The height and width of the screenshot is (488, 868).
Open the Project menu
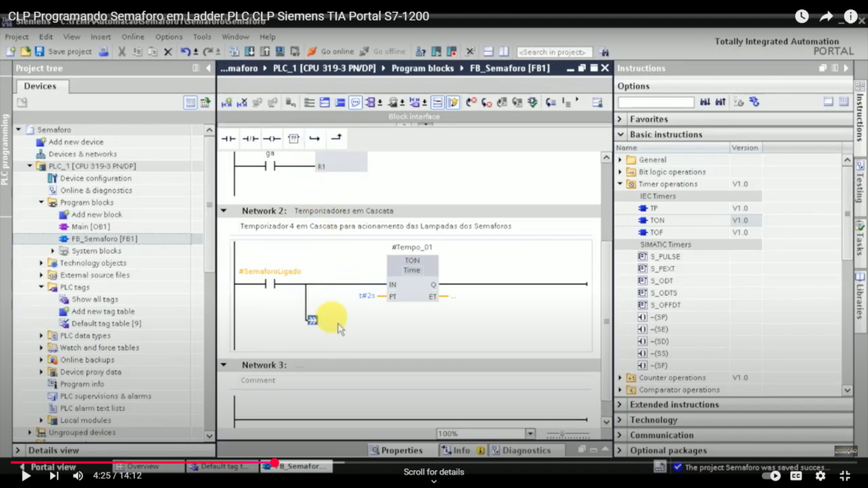(x=17, y=36)
